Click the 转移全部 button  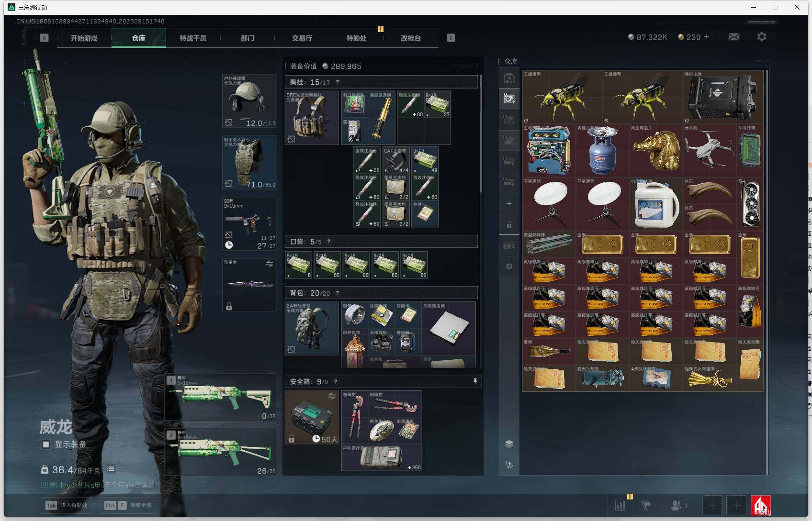[x=128, y=505]
